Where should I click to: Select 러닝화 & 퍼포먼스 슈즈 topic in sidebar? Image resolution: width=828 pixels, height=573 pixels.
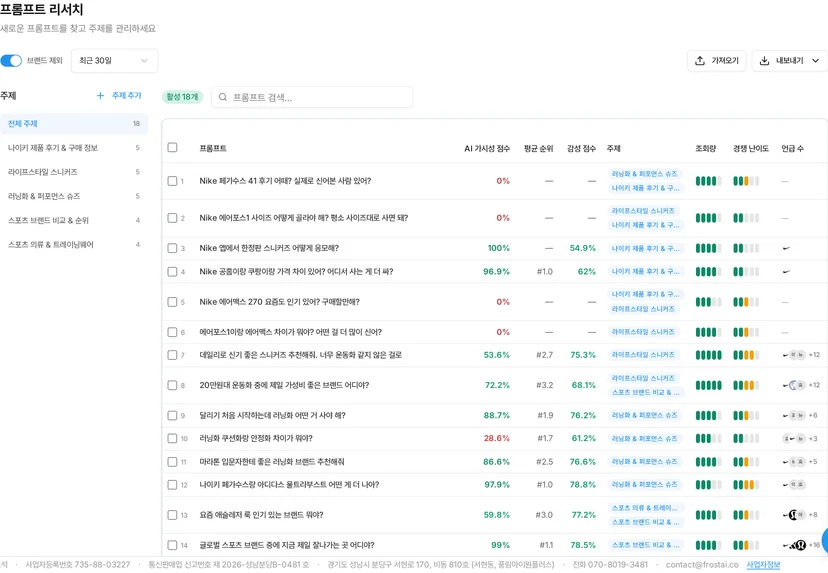[x=74, y=196]
